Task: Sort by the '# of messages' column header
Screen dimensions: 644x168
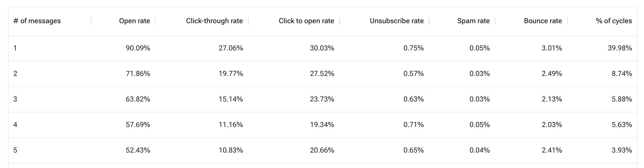Action: (37, 21)
